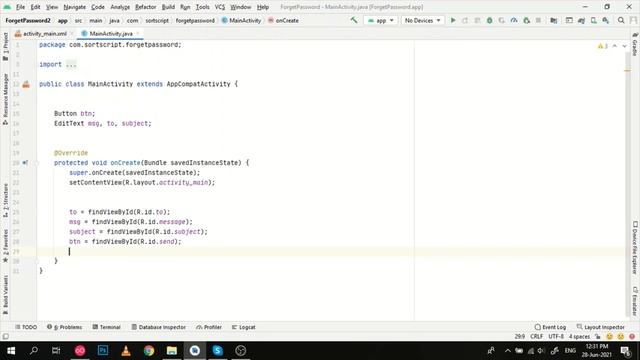Viewport: 640px width, 360px height.
Task: Open the VCS menu
Action: pos(220,7)
